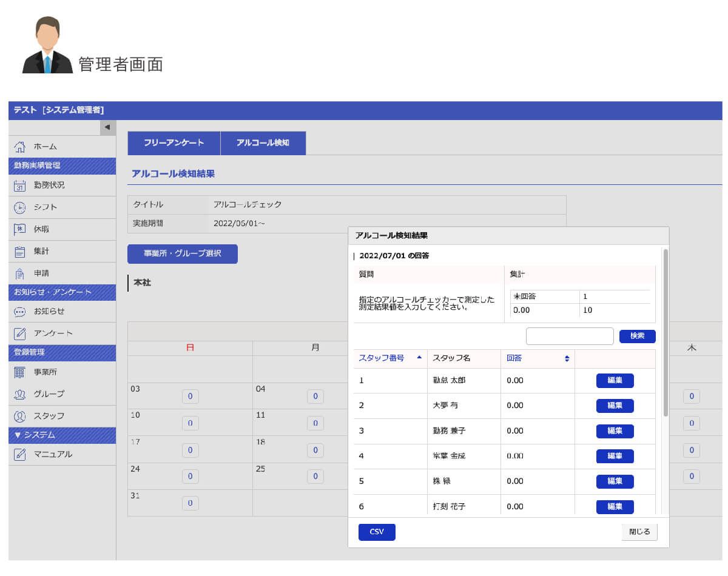
Task: Open count for day 31
Action: tap(190, 503)
